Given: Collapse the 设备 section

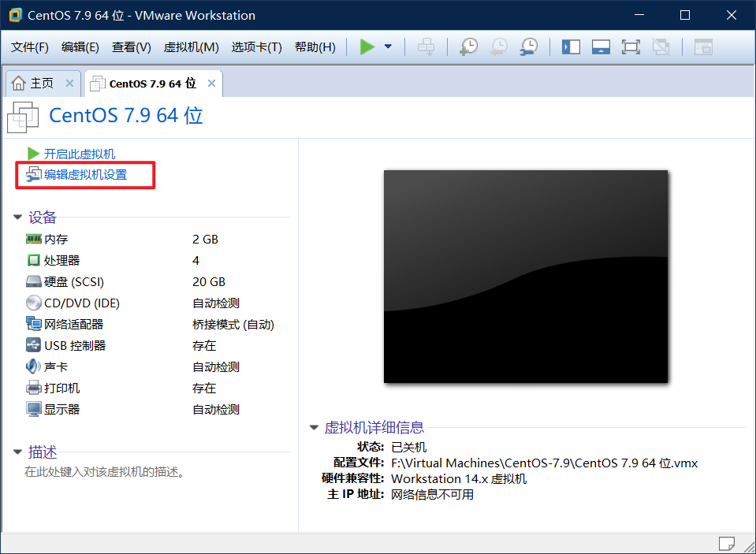Looking at the screenshot, I should click(x=17, y=218).
